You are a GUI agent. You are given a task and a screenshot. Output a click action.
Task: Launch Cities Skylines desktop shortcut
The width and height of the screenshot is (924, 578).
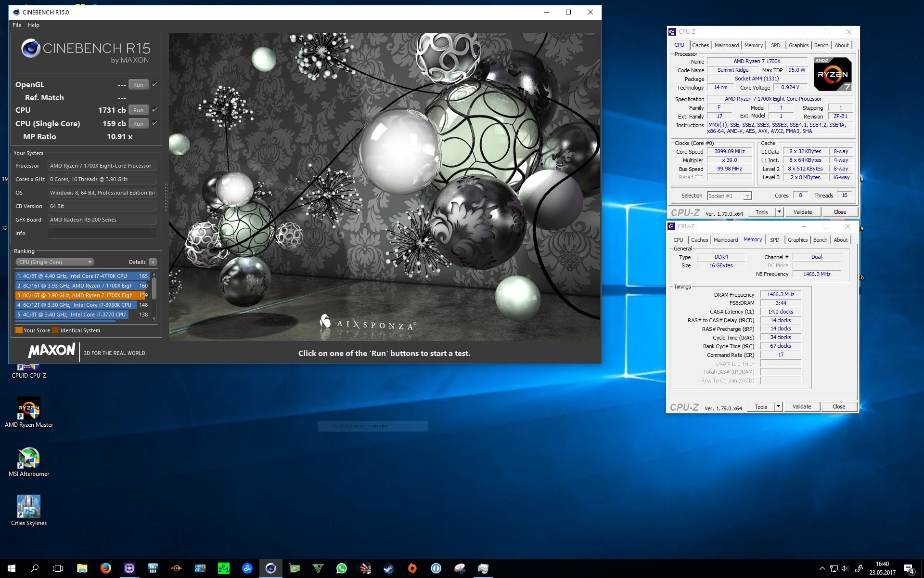pyautogui.click(x=29, y=507)
